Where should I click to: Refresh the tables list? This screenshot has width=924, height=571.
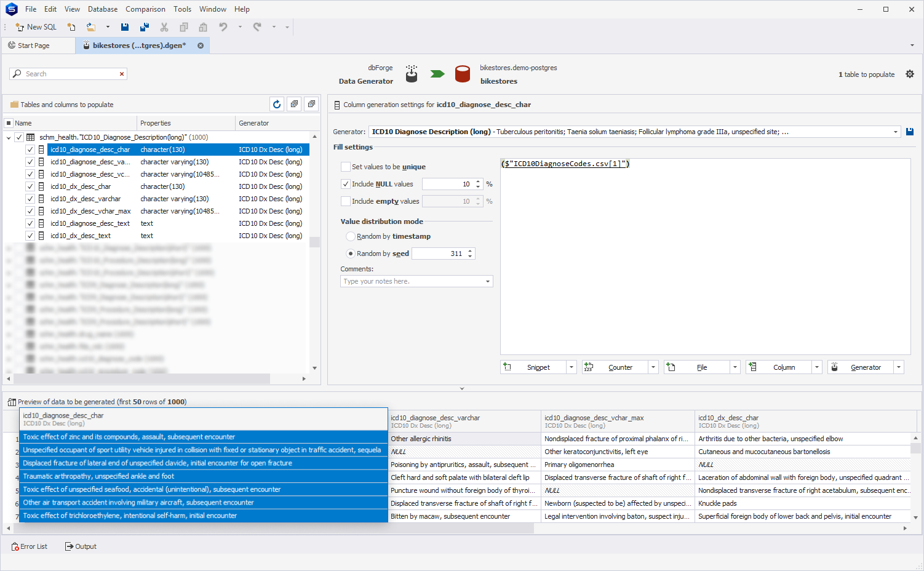[277, 104]
